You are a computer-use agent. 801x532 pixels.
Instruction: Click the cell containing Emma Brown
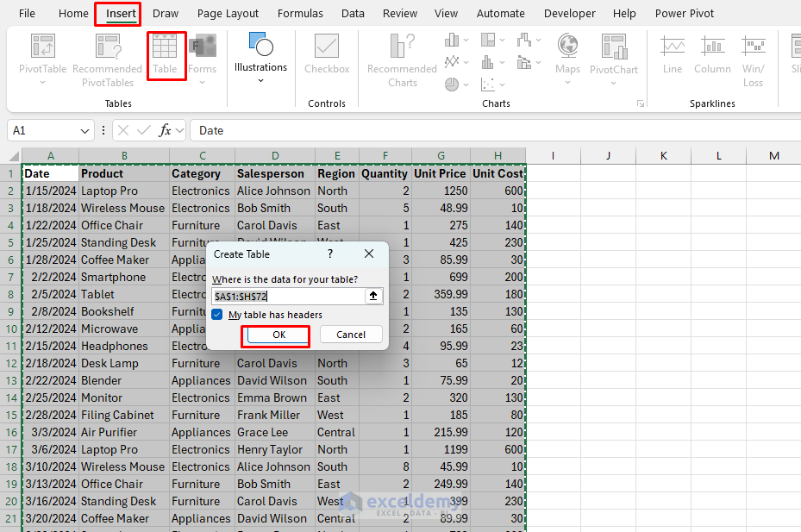pos(275,397)
